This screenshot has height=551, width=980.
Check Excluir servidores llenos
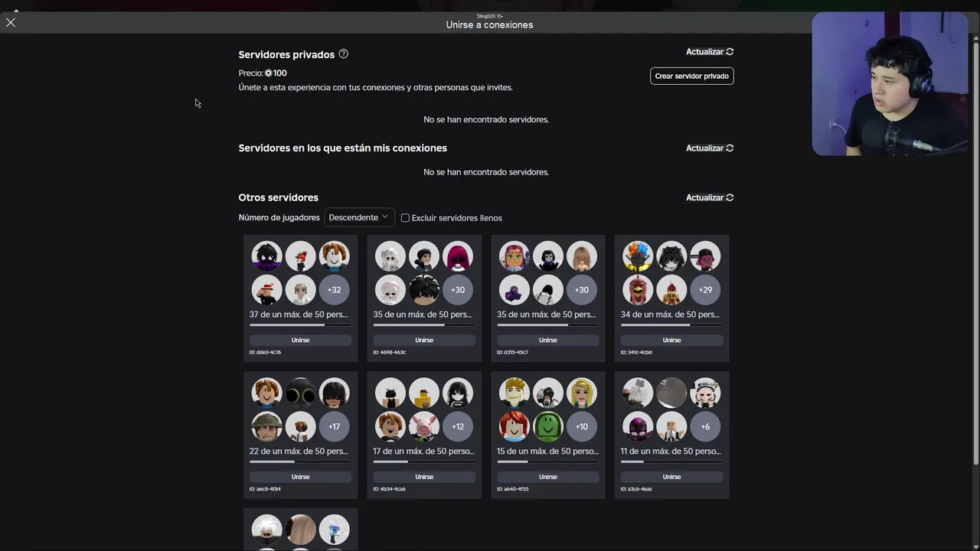(405, 218)
